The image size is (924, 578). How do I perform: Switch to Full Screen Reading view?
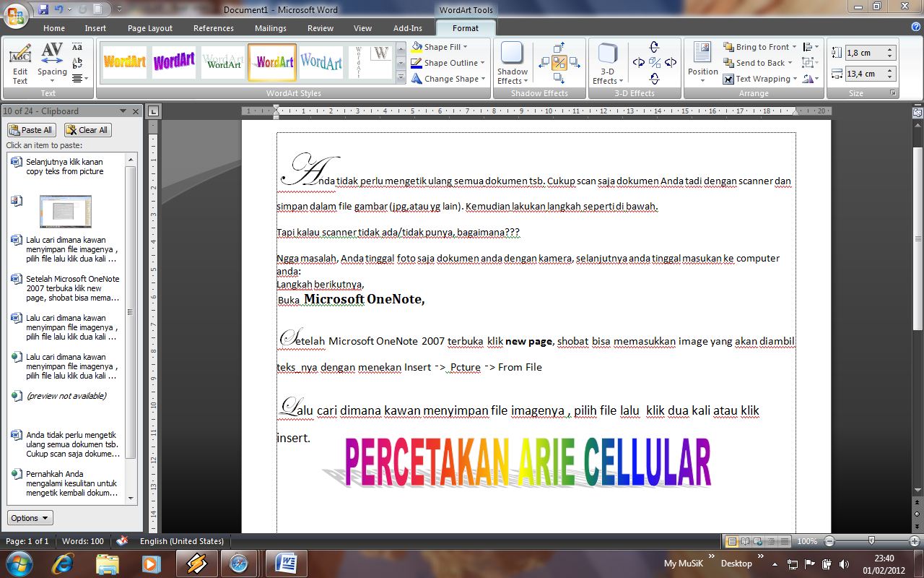[x=745, y=541]
